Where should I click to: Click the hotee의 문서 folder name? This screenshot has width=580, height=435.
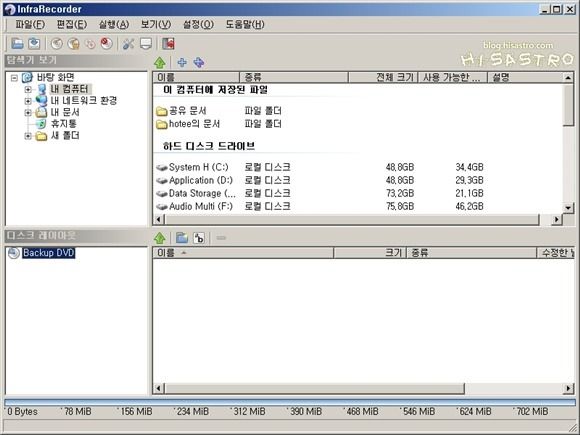click(x=195, y=124)
